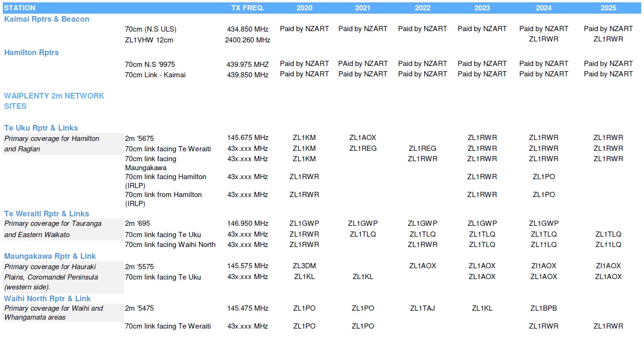Click the Hamilton Rptrs section heading
644x338 pixels.
tap(32, 53)
